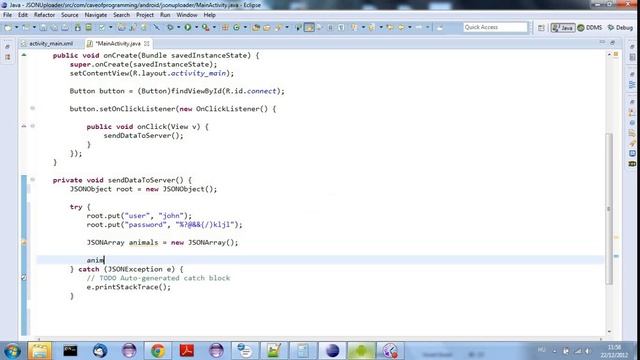Open Google Chrome from taskbar
This screenshot has height=360, width=640.
click(x=158, y=351)
